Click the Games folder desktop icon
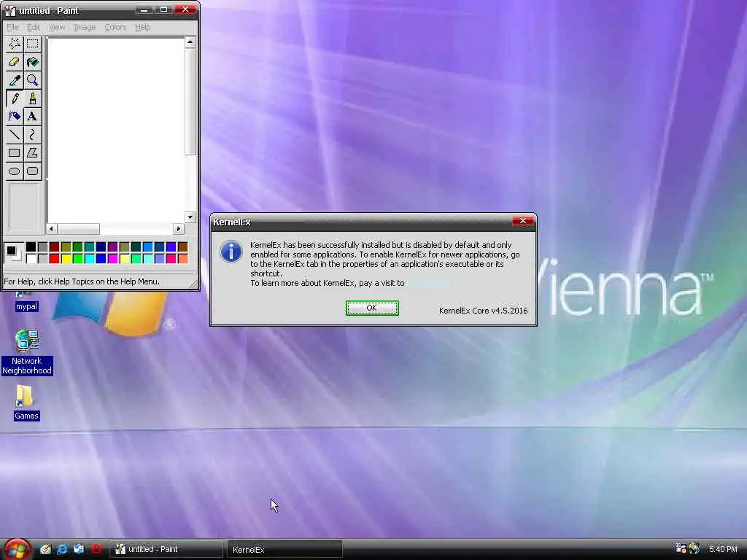This screenshot has height=560, width=747. [26, 402]
